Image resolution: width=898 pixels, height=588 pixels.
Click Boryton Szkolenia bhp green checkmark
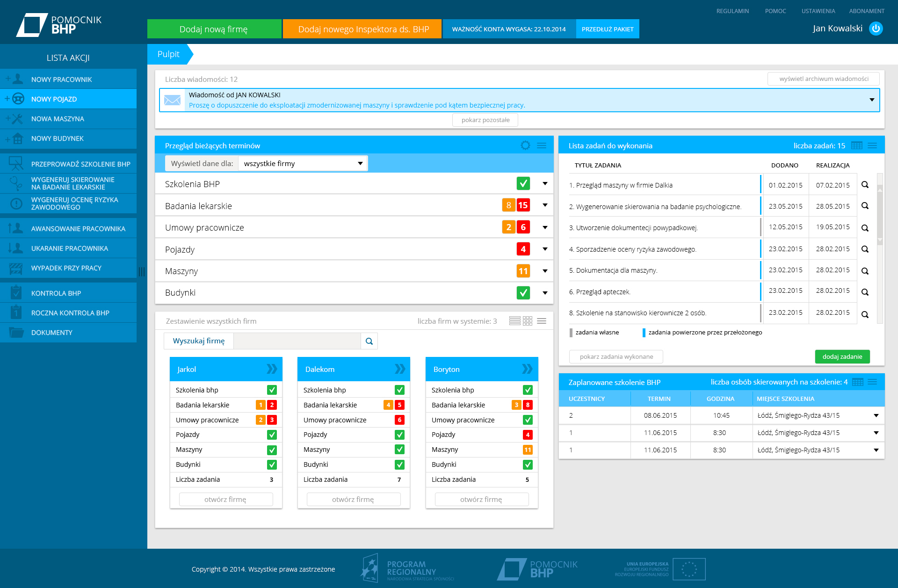[528, 390]
